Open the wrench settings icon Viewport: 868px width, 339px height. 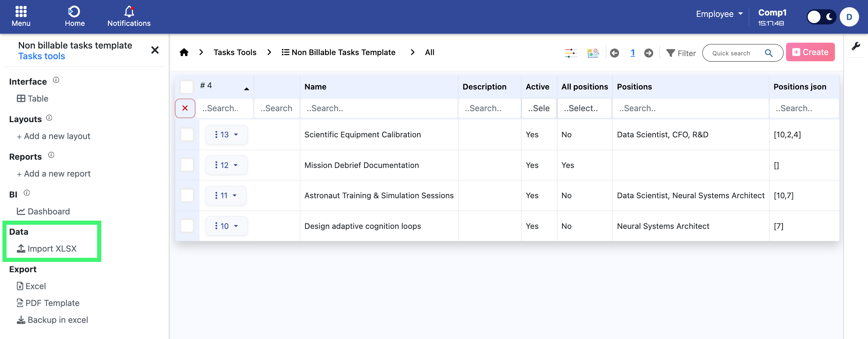(856, 46)
